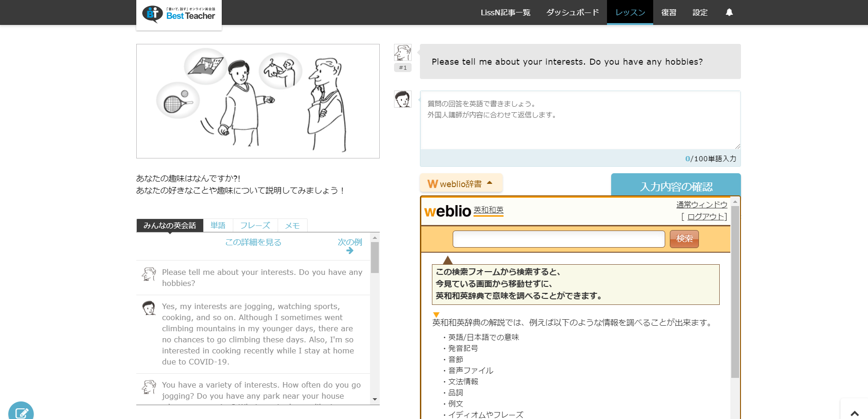Click the Best Teacher logo
This screenshot has width=868, height=419.
click(179, 14)
